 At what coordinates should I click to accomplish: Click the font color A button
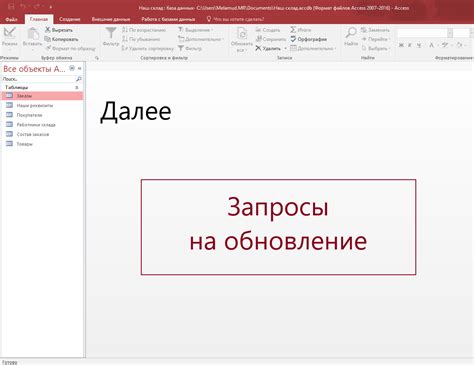[431, 45]
